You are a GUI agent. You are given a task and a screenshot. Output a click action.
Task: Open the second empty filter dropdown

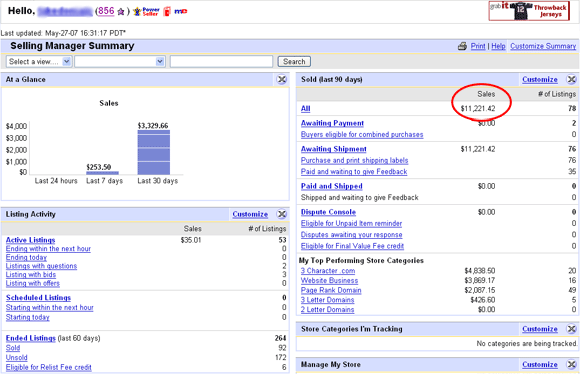point(119,61)
